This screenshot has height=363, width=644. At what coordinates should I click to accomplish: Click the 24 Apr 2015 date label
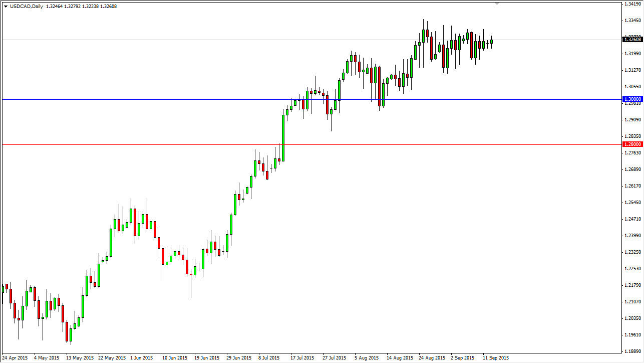point(15,358)
